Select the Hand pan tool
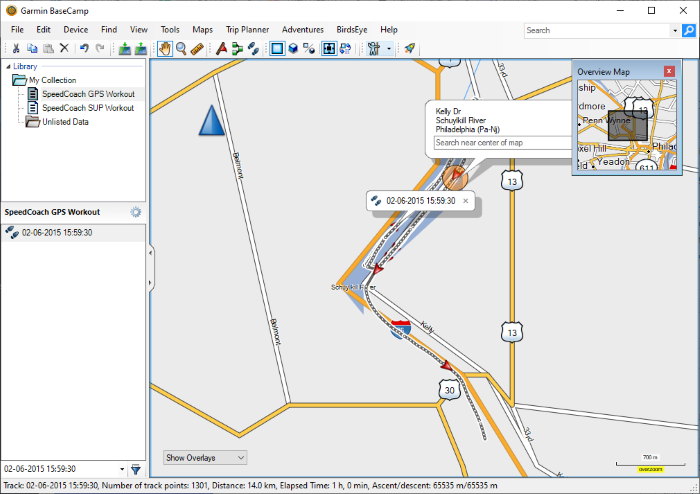This screenshot has width=700, height=494. click(x=164, y=48)
